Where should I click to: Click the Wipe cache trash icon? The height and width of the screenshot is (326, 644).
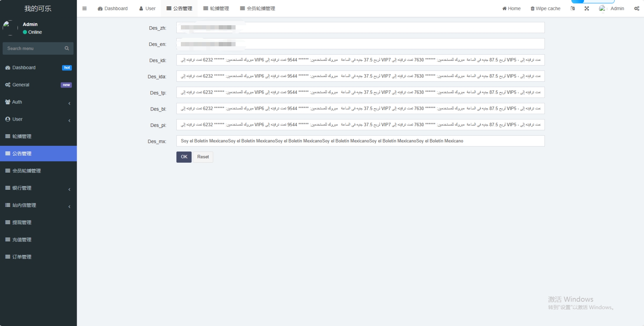pos(533,8)
